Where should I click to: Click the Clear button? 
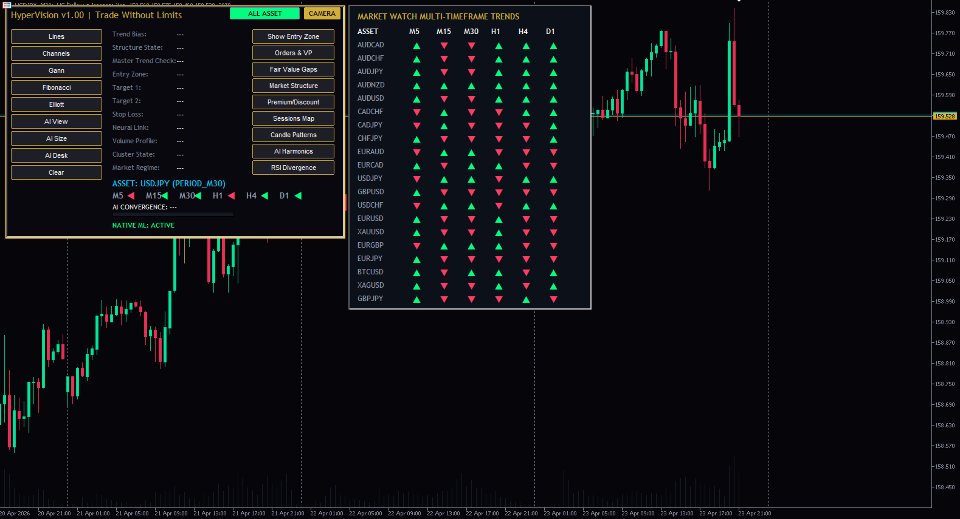click(x=56, y=173)
